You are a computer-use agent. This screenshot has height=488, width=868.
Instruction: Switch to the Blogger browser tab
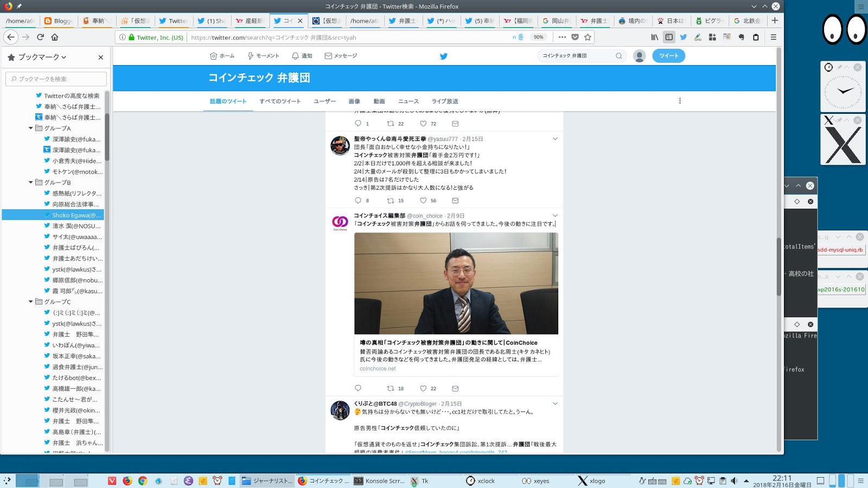59,21
